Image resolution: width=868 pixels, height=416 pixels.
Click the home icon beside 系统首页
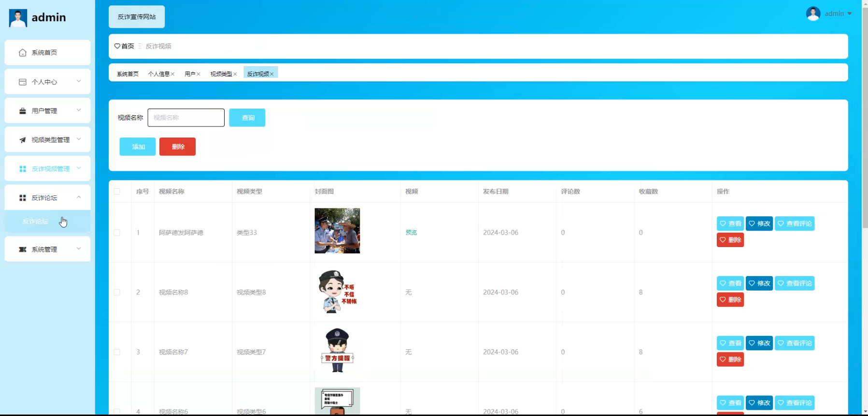coord(23,53)
